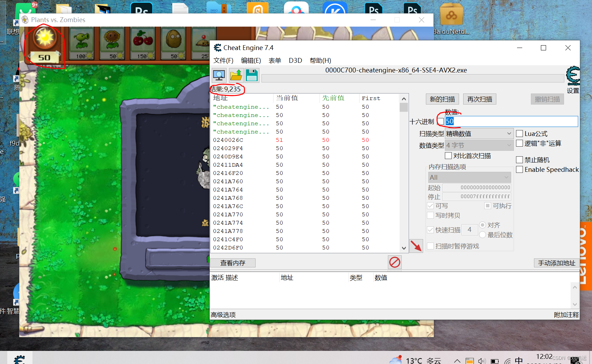Open the process selector computer icon
Viewport: 592px width, 364px height.
point(219,75)
